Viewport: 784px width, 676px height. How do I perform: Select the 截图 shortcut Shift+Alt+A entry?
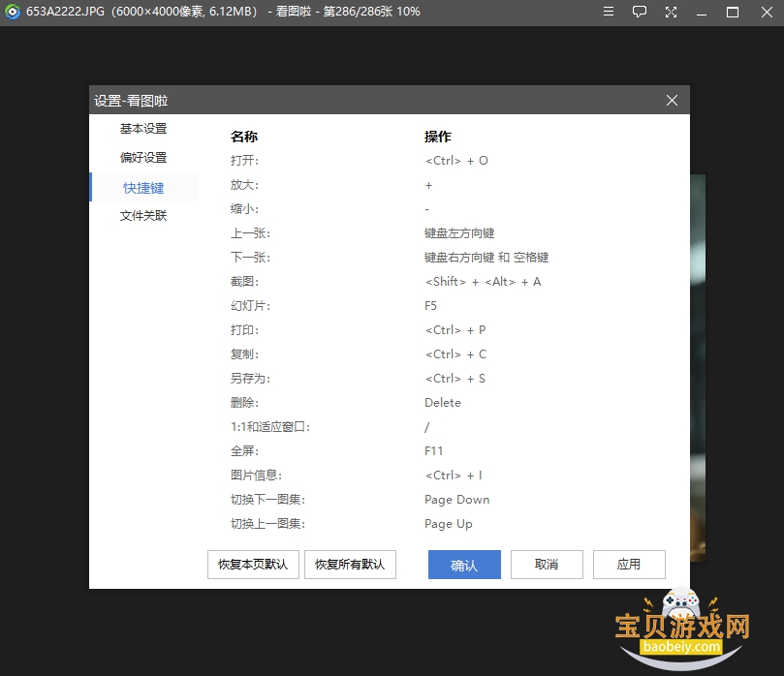(483, 282)
